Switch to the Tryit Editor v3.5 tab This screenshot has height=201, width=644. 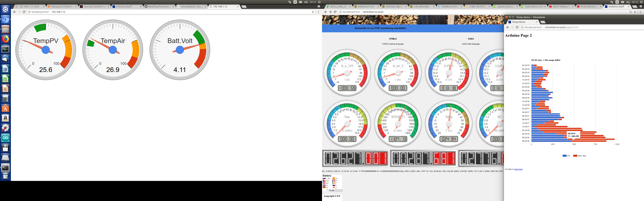[533, 7]
